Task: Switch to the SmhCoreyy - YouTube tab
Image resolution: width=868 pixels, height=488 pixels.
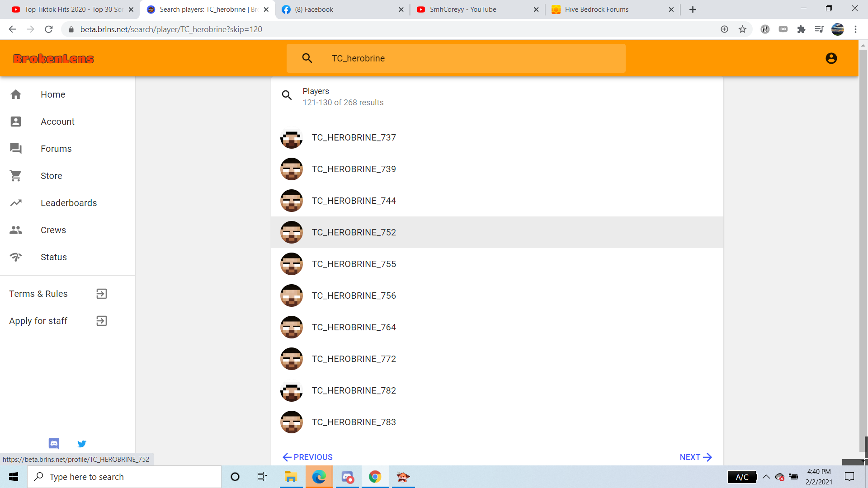Action: (477, 9)
